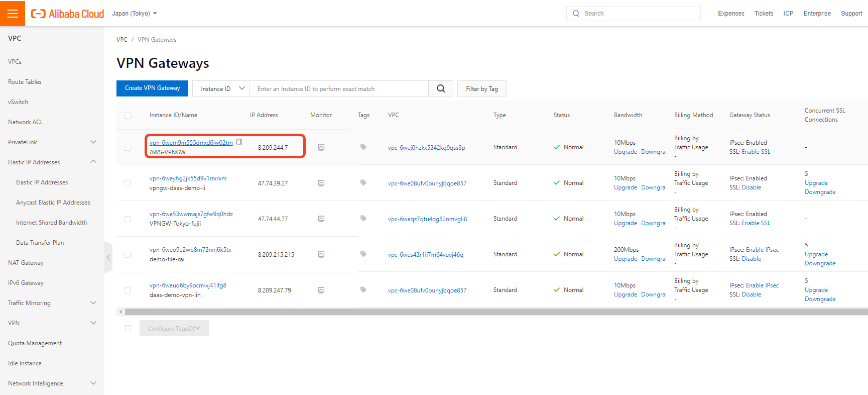Click the tag icon for VPNGW-Tokyo-fujii
This screenshot has width=868, height=395.
(363, 218)
